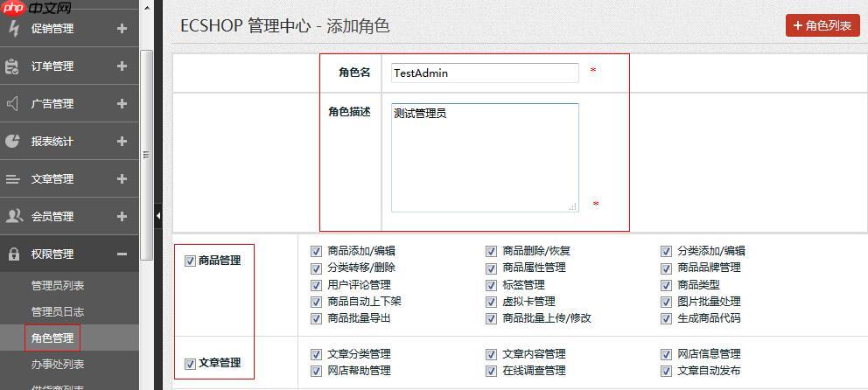Image resolution: width=868 pixels, height=390 pixels.
Task: Uncheck 网店帮助管理 permission
Action: (316, 371)
